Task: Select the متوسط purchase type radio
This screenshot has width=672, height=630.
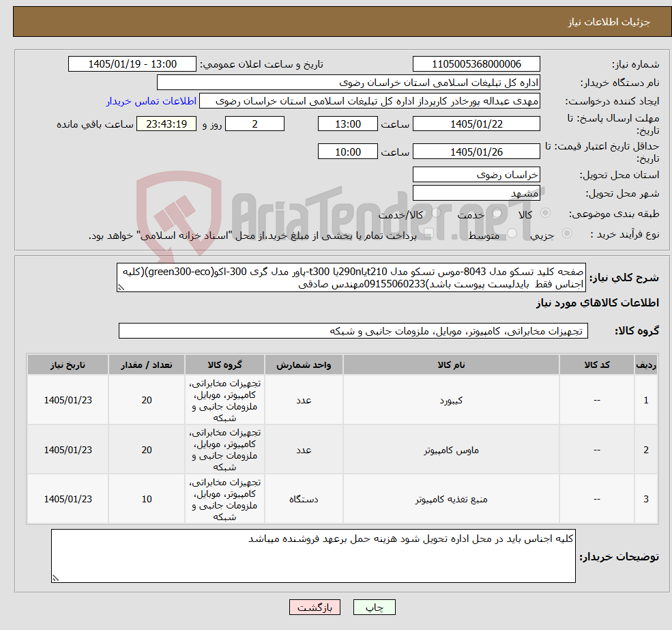Action: pyautogui.click(x=512, y=233)
